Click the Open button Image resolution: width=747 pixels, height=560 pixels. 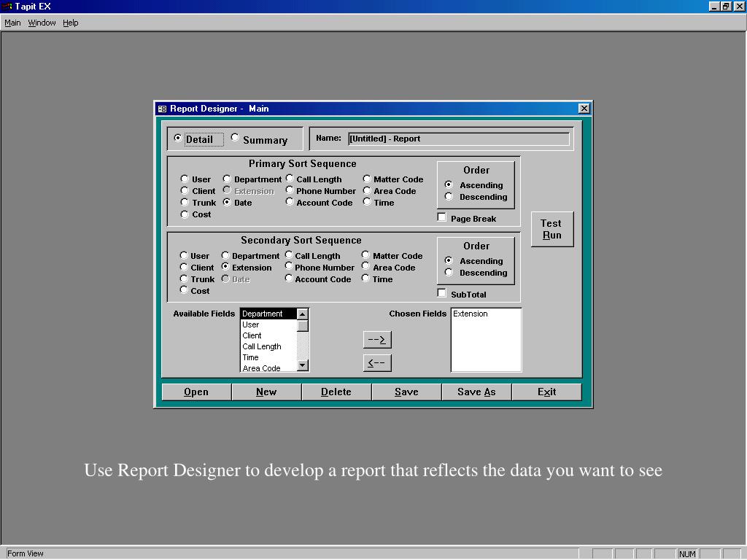click(196, 392)
